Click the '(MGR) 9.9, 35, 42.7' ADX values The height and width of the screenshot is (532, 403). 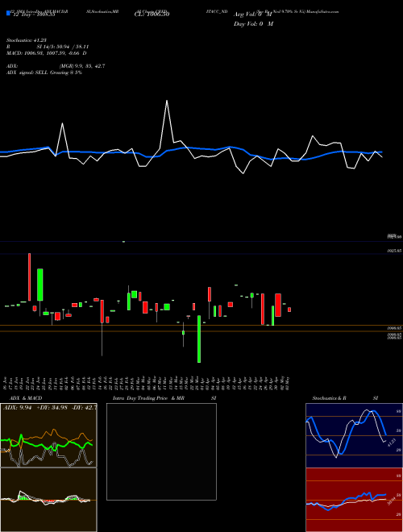click(81, 66)
